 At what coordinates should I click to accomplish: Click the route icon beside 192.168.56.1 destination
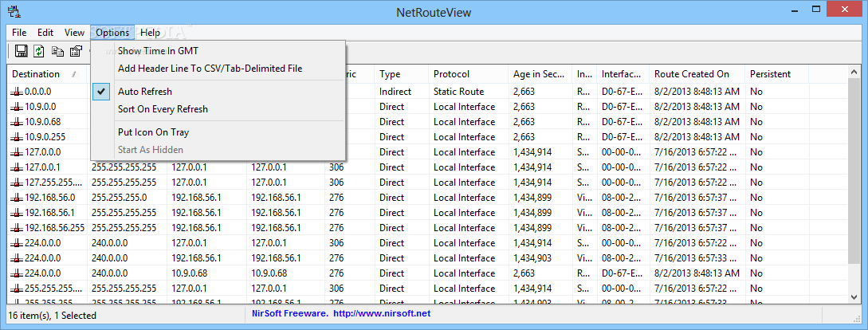click(18, 213)
